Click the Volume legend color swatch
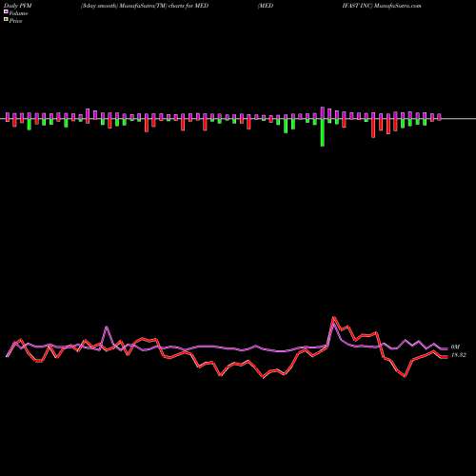 [6, 11]
